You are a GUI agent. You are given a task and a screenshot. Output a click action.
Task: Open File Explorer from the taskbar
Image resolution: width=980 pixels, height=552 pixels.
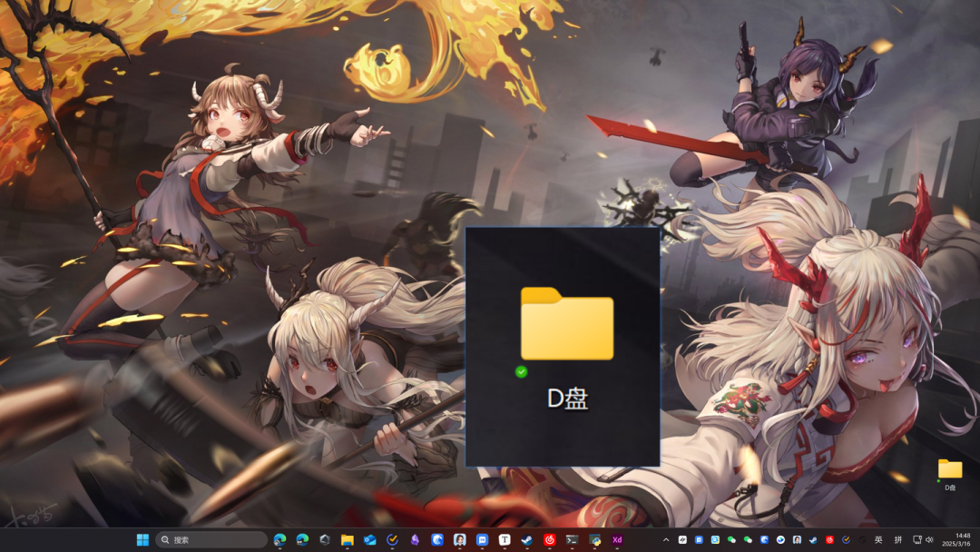click(347, 539)
